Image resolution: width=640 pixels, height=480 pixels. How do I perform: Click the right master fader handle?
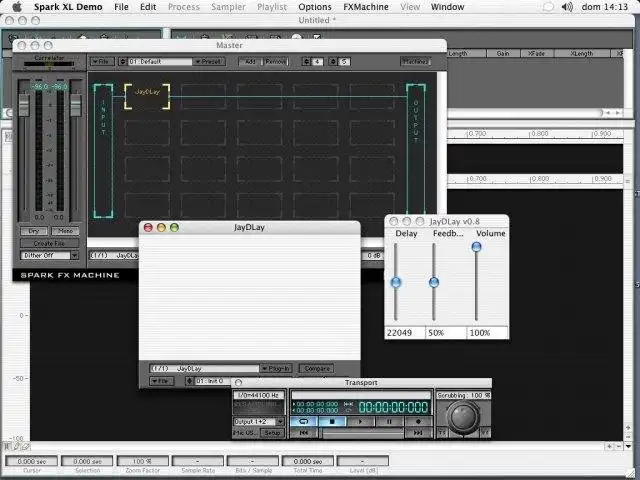coord(76,104)
